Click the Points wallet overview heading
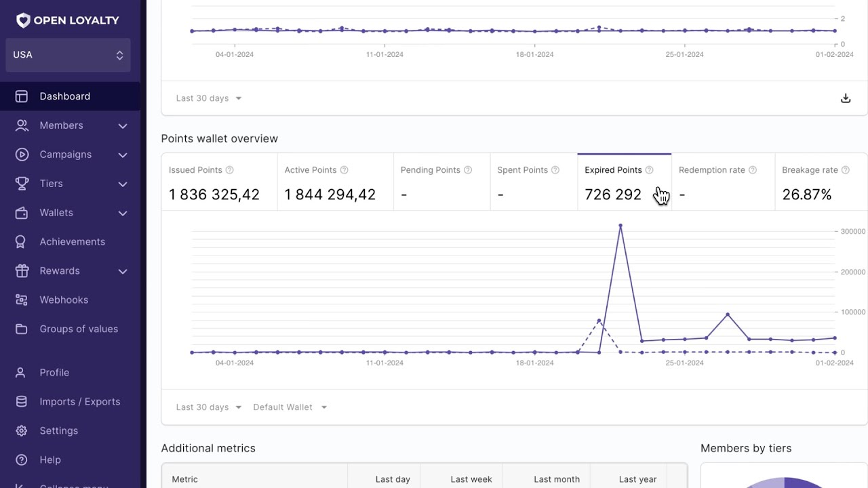868x488 pixels. click(220, 139)
